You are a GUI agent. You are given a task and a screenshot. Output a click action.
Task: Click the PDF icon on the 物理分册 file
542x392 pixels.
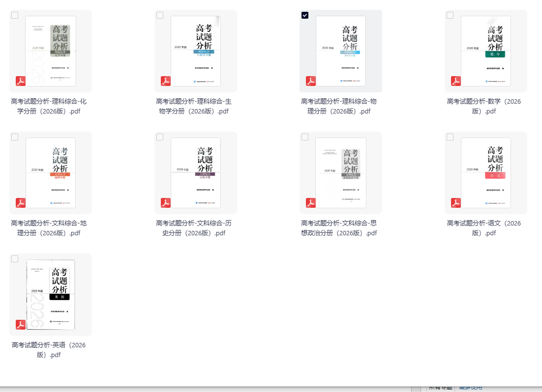(x=311, y=81)
